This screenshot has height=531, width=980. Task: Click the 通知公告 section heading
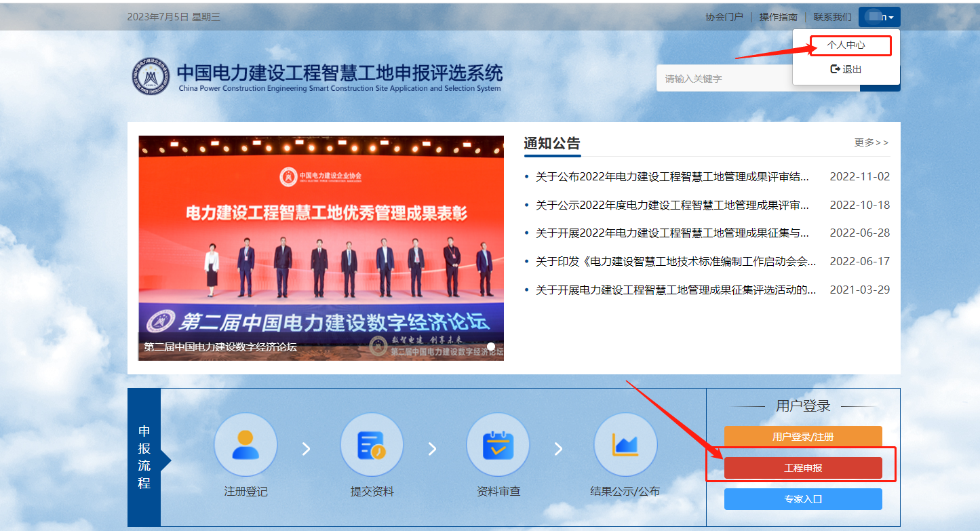tap(552, 143)
